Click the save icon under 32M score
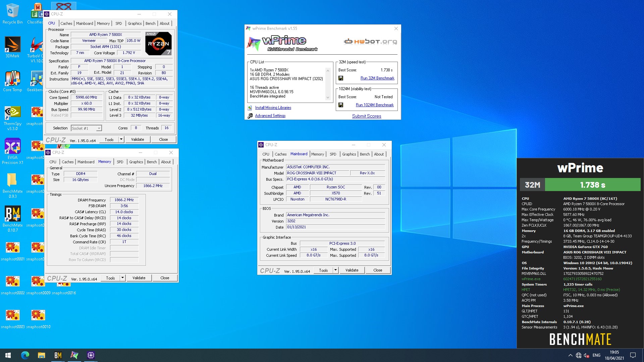The image size is (644, 362). click(341, 78)
